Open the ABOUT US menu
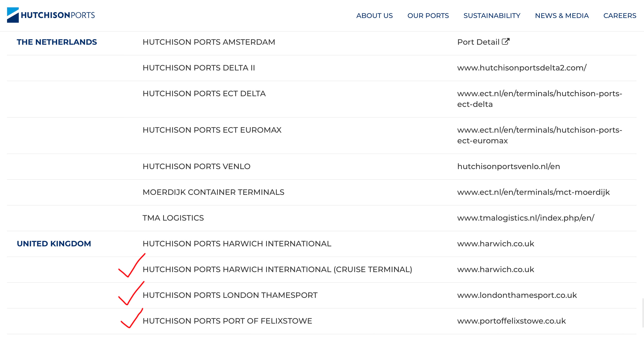The image size is (644, 344). click(x=374, y=16)
